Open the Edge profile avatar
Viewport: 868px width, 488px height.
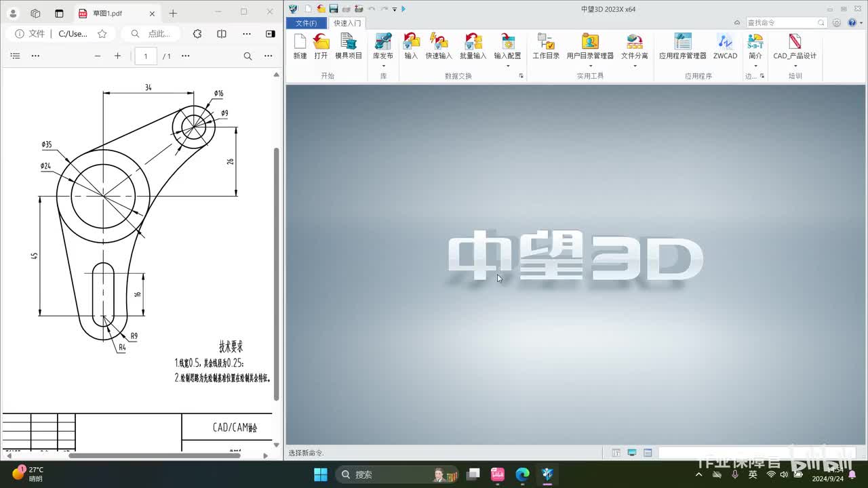click(13, 14)
